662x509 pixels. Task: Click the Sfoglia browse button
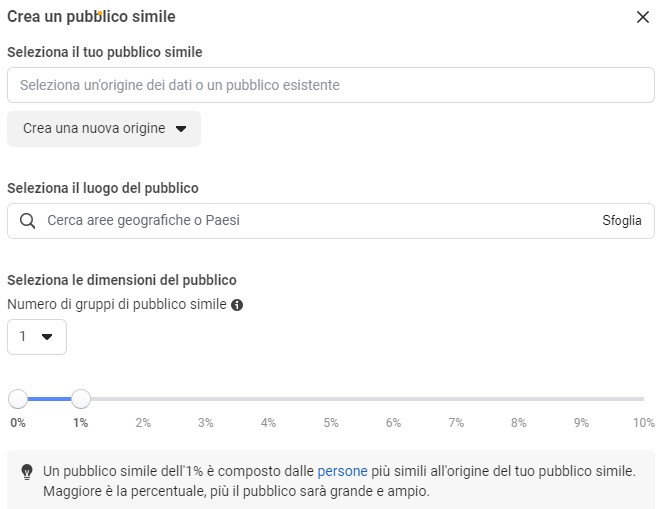click(622, 221)
